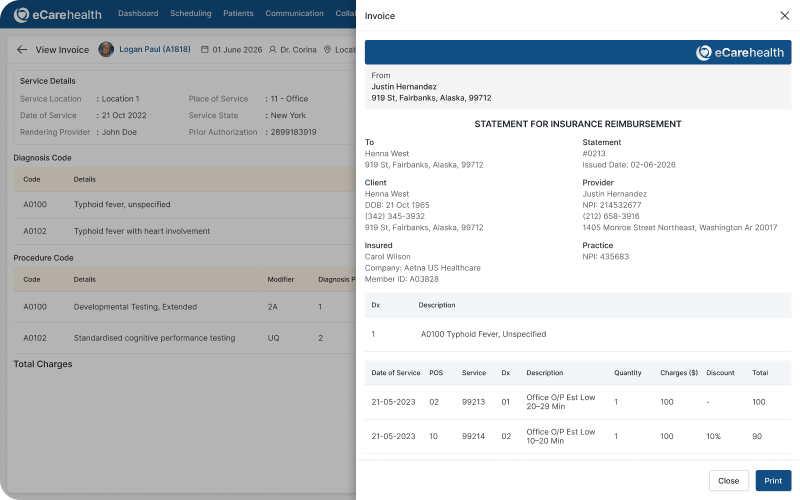
Task: Close the Invoice panel with the X icon
Action: click(784, 16)
